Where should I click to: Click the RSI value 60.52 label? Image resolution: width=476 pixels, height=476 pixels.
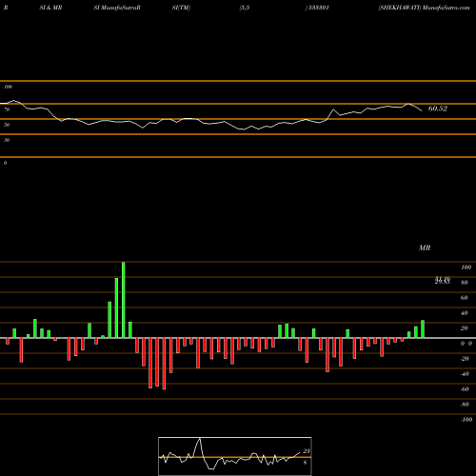pyautogui.click(x=438, y=109)
